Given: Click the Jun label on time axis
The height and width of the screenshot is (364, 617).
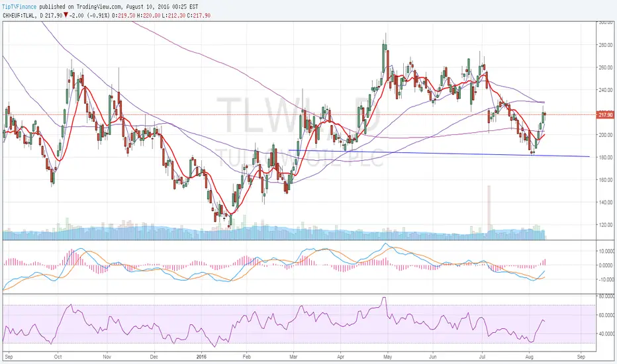Looking at the screenshot, I should tap(433, 357).
